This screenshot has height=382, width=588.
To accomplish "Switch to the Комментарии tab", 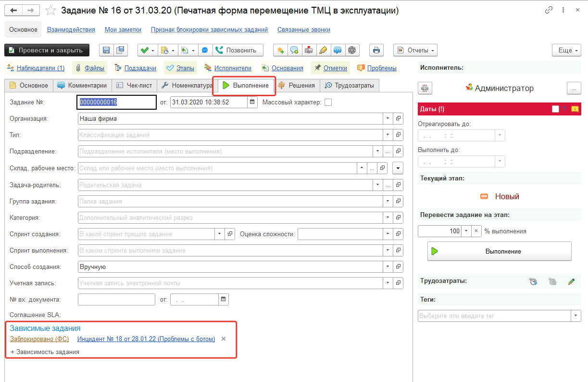I will point(82,85).
